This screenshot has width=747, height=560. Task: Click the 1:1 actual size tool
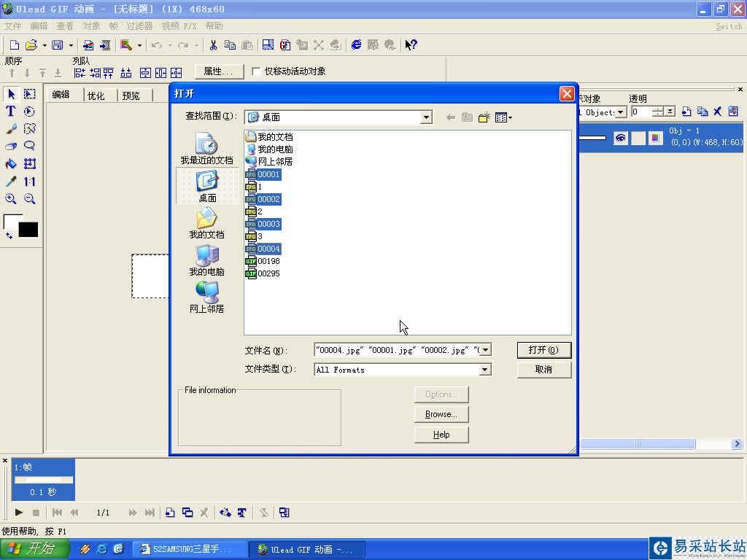(x=29, y=182)
